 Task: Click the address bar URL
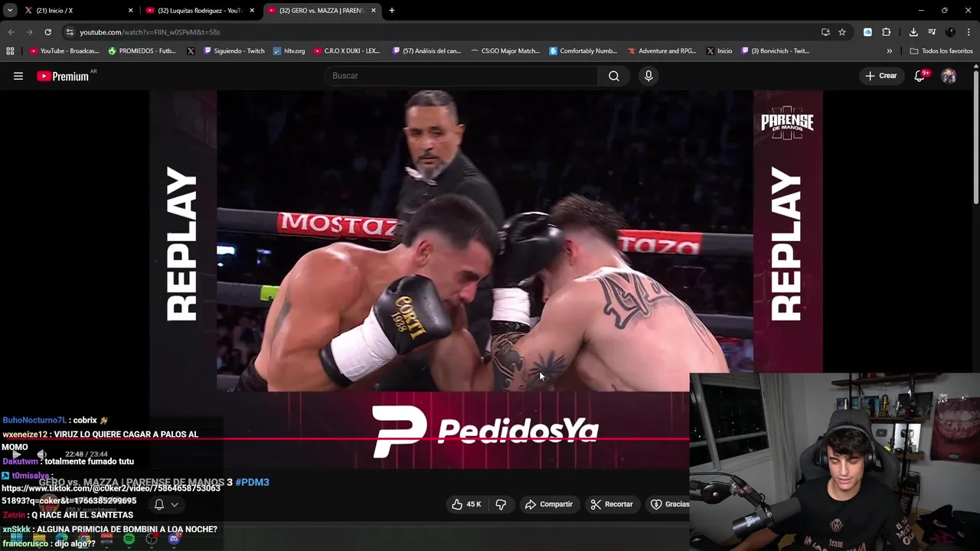[x=150, y=32]
